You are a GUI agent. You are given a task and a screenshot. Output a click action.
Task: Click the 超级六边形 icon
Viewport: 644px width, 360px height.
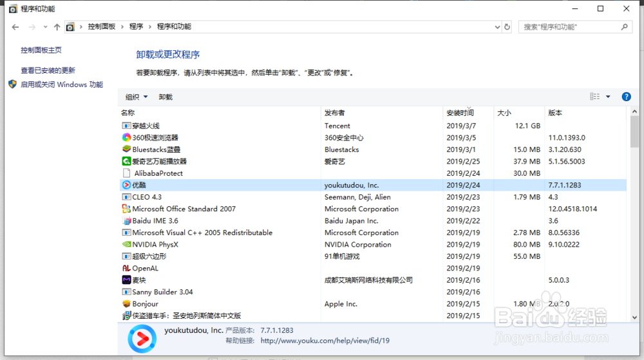pyautogui.click(x=126, y=256)
